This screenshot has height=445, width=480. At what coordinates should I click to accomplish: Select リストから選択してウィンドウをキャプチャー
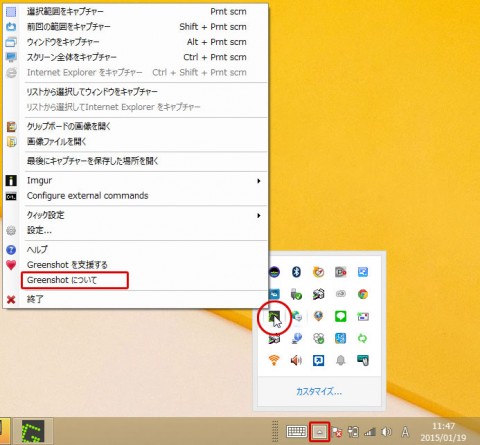point(135,92)
